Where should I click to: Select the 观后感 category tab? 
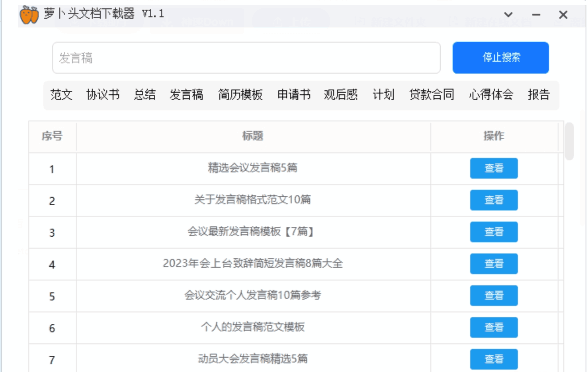click(x=340, y=95)
